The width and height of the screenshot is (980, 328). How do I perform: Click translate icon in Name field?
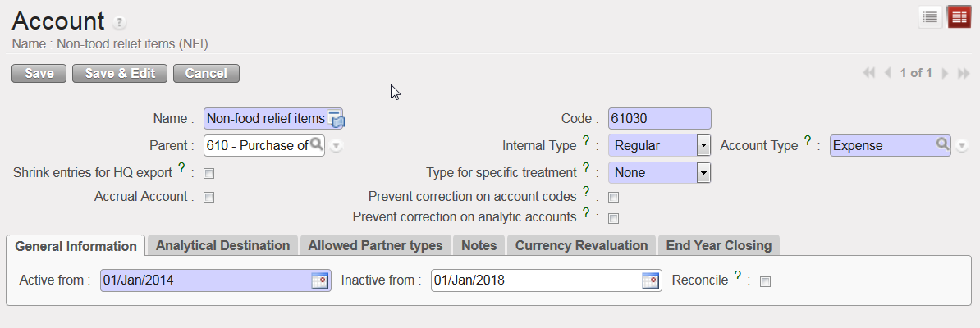(336, 119)
